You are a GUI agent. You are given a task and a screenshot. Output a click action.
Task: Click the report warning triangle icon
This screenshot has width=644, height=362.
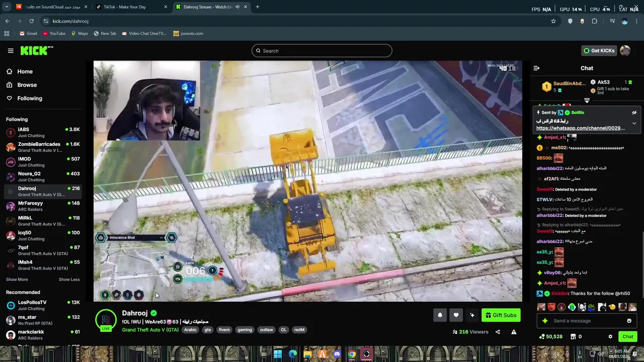click(x=514, y=332)
